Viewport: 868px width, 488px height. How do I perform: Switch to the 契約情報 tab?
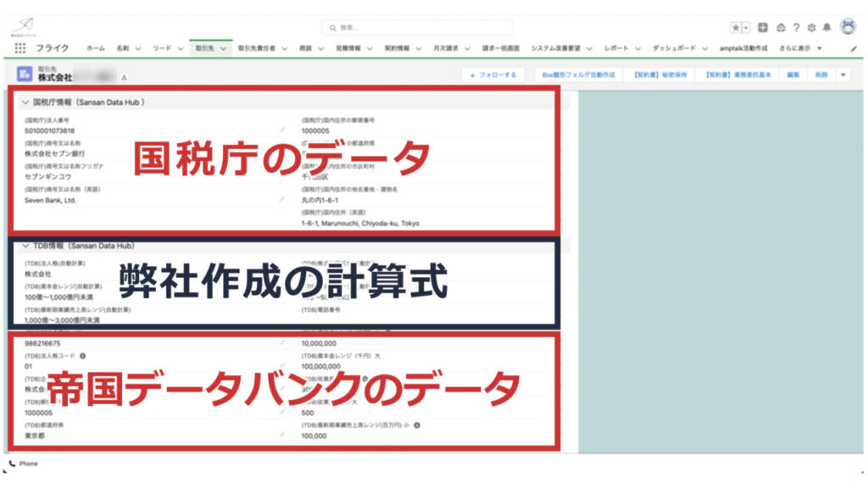click(397, 48)
